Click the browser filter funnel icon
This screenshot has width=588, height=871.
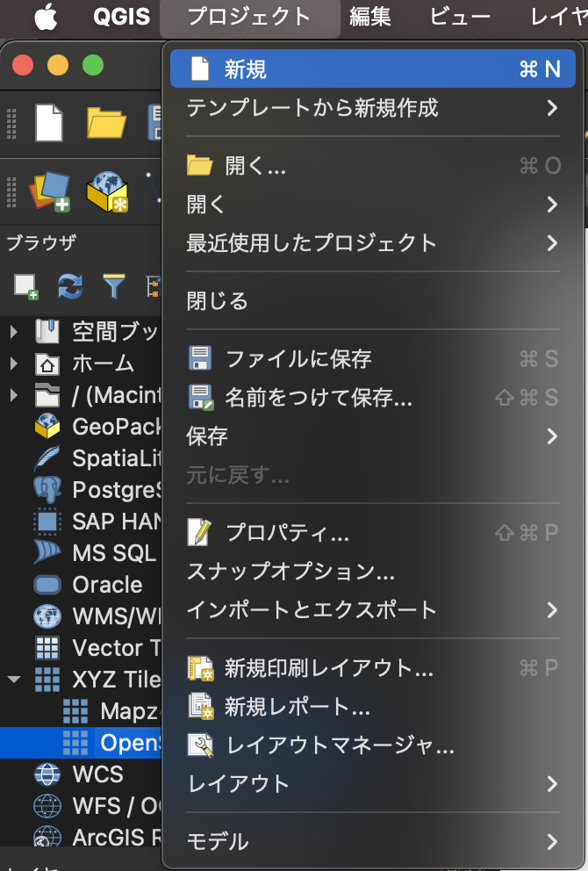pos(114,286)
